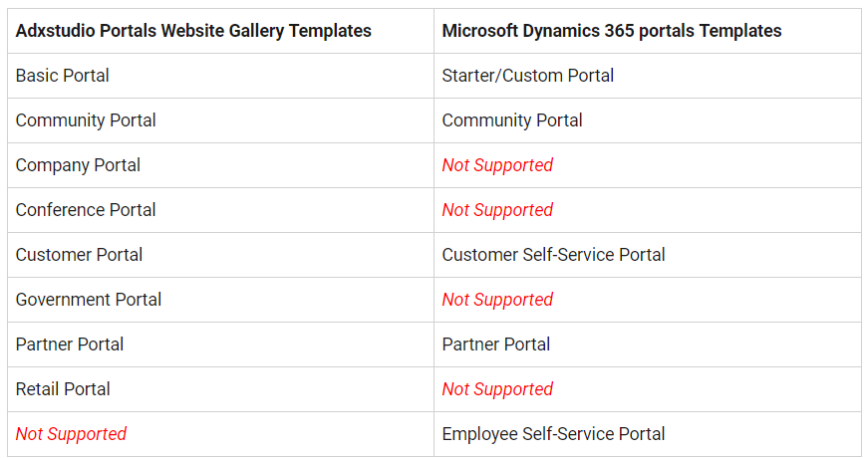868x458 pixels.
Task: Select the Customer Portal cell
Action: [79, 255]
